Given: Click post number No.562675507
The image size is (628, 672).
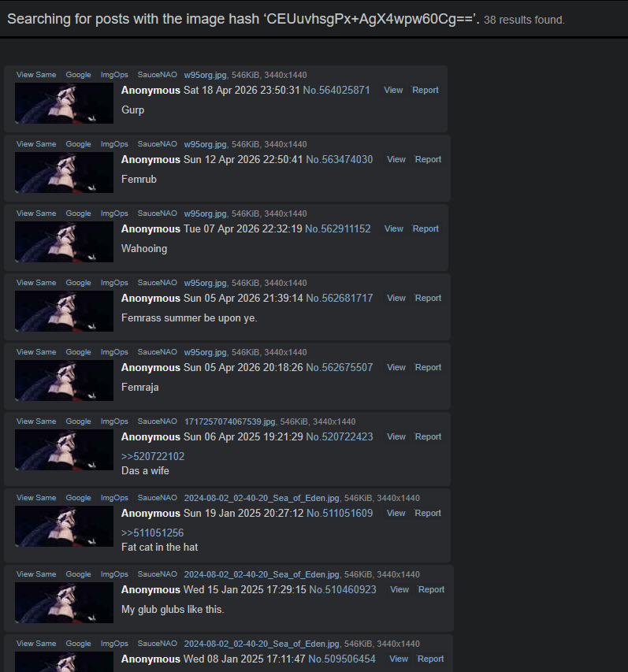Looking at the screenshot, I should 340,368.
